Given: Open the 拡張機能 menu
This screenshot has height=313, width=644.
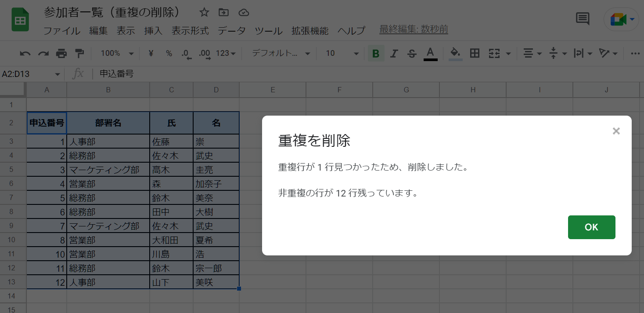Looking at the screenshot, I should click(x=310, y=30).
